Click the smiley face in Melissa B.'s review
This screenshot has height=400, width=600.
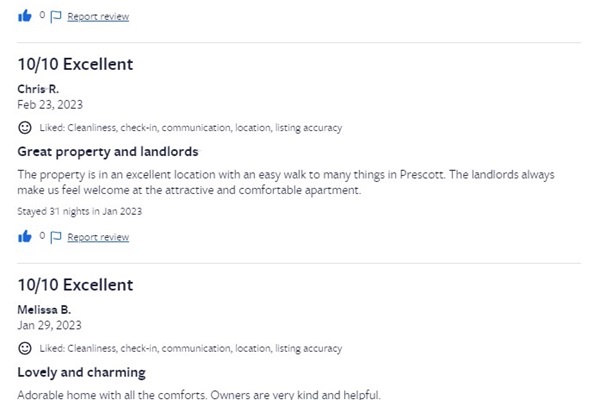pyautogui.click(x=25, y=348)
